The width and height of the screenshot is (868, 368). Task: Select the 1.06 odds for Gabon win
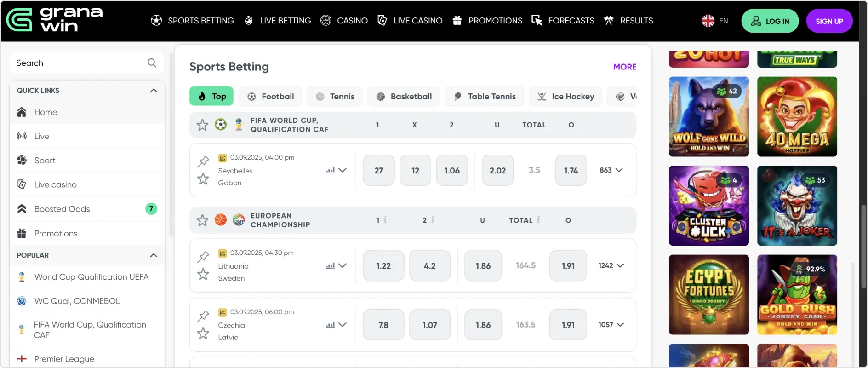[451, 171]
